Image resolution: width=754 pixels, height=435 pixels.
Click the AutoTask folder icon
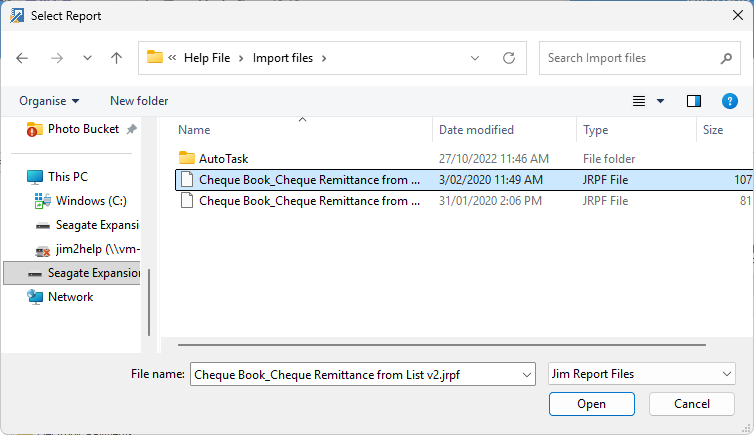tap(187, 158)
